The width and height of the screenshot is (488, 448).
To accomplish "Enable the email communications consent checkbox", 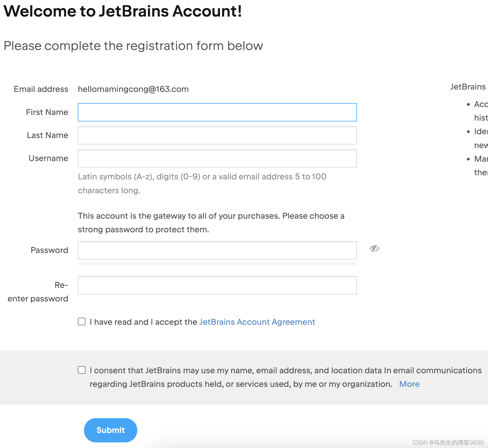I will click(x=82, y=370).
